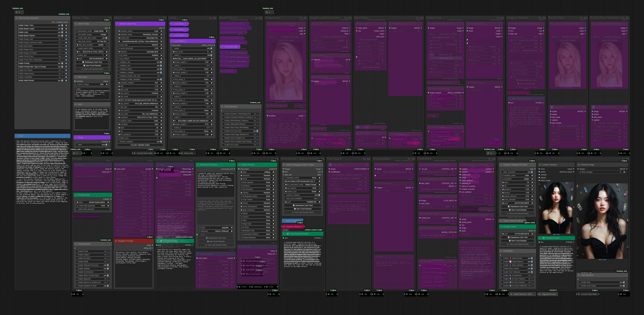Decrease cfg value in Sampler Settings NI+Seed
644x315 pixels.
pos(503,186)
